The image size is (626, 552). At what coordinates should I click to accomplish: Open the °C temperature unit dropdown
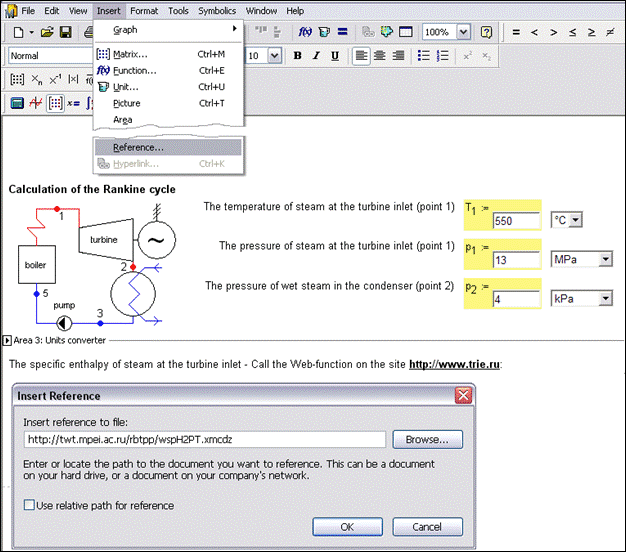(575, 220)
